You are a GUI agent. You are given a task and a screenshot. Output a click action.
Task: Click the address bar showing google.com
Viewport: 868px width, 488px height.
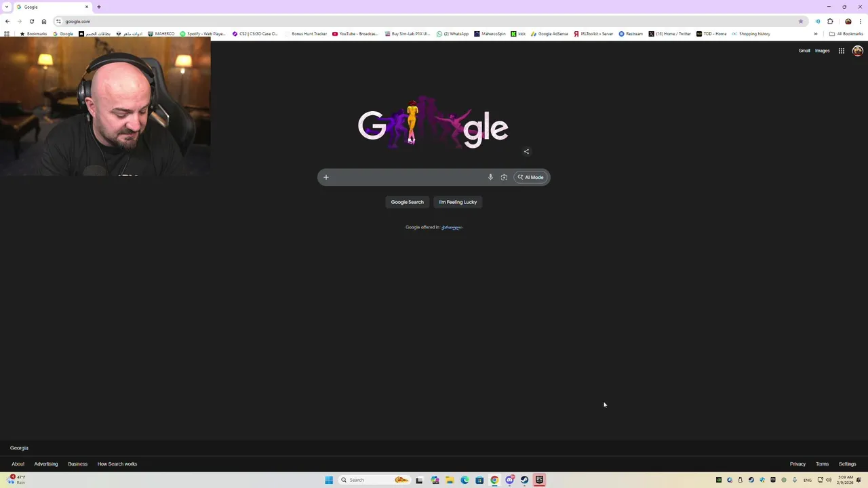427,21
